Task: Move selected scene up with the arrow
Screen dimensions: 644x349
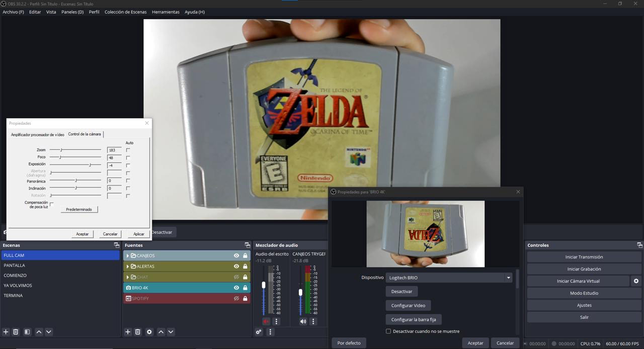Action: pos(39,332)
